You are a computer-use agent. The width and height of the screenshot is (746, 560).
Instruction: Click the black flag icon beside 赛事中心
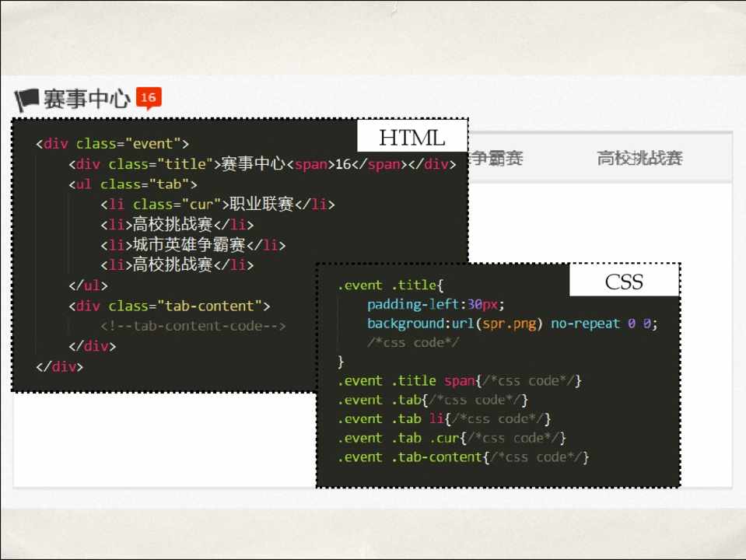26,100
